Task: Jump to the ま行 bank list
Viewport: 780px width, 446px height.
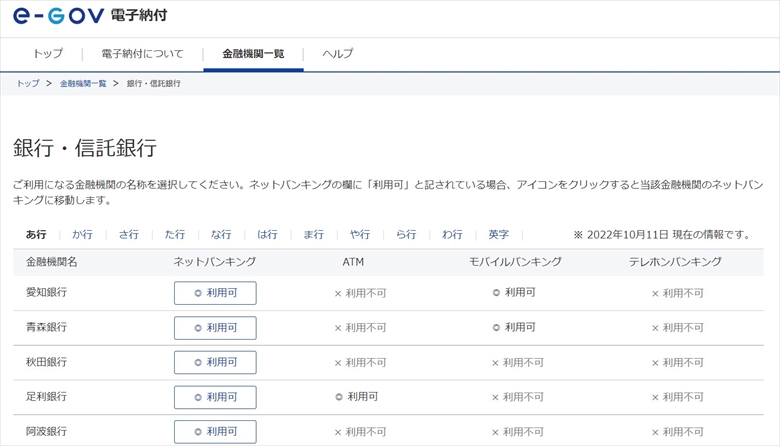Action: (x=313, y=234)
